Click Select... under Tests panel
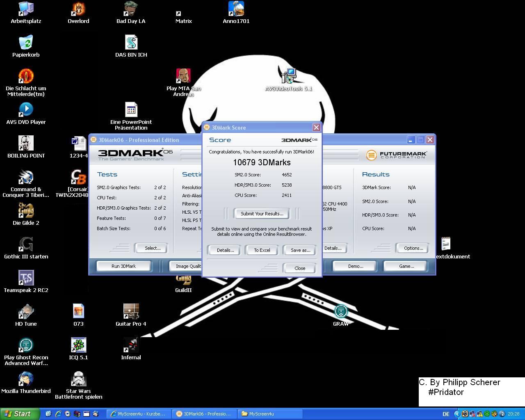The width and height of the screenshot is (525, 420). coord(152,248)
